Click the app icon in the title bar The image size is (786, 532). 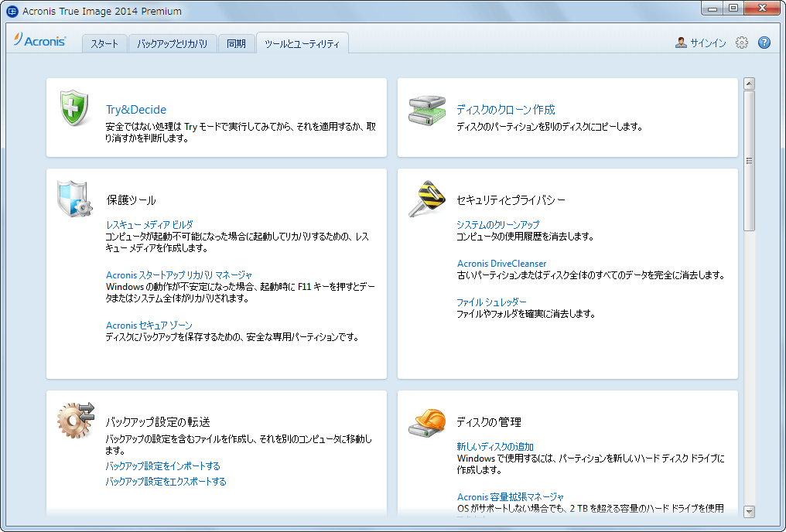(x=12, y=11)
